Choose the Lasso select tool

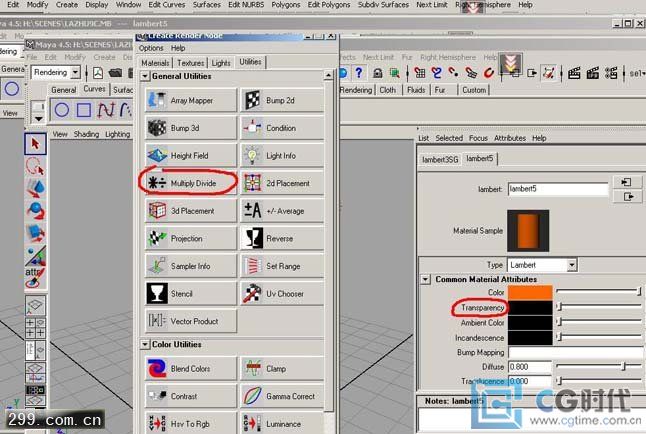click(35, 166)
